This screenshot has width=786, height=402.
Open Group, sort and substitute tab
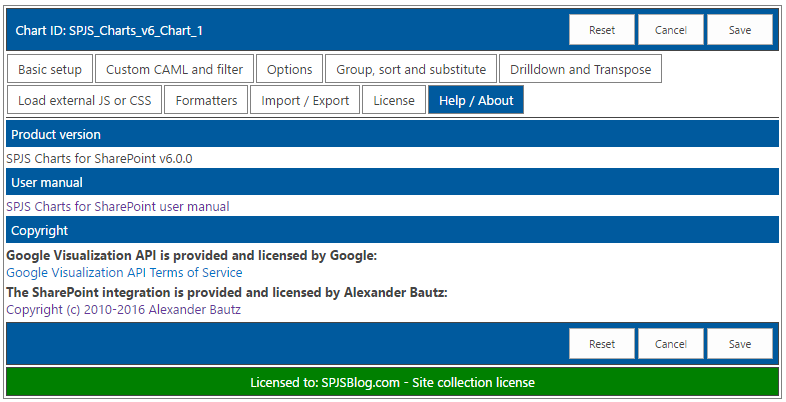click(411, 69)
